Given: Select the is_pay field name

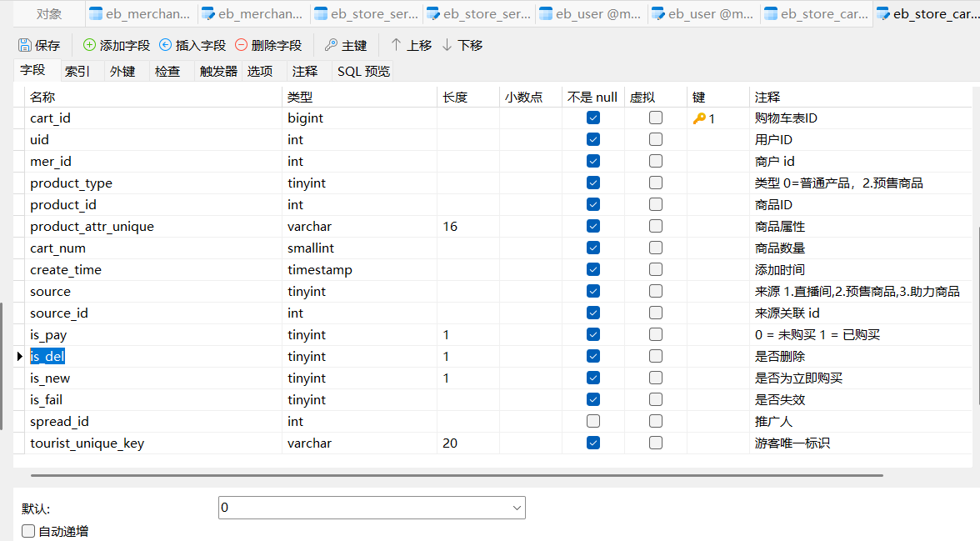Looking at the screenshot, I should 48,335.
